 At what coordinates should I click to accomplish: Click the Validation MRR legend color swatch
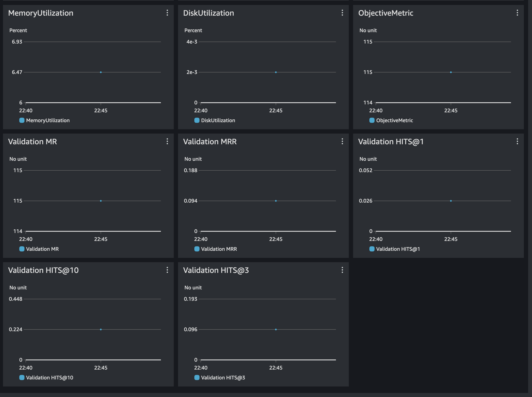(x=197, y=249)
